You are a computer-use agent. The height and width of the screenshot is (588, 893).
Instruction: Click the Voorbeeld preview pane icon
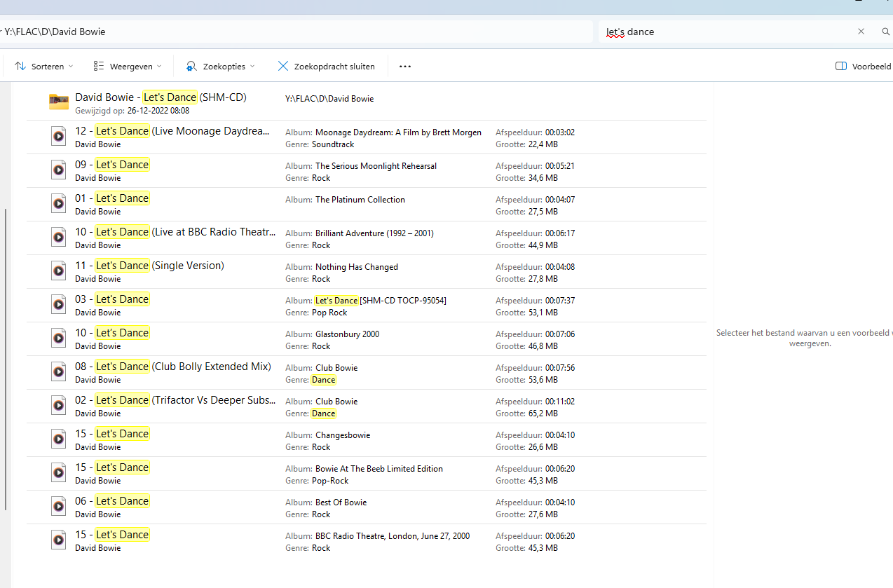841,67
